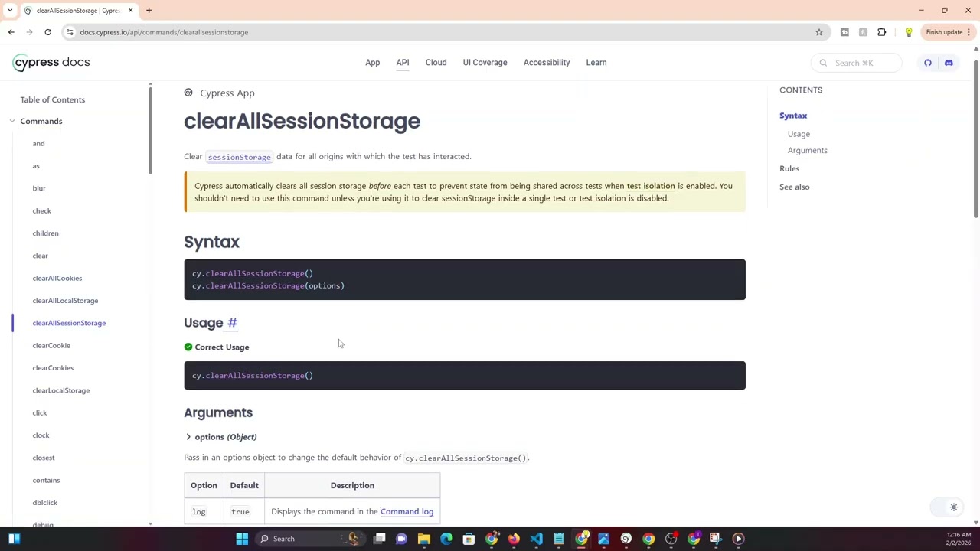Open a new browser tab

[x=149, y=11]
